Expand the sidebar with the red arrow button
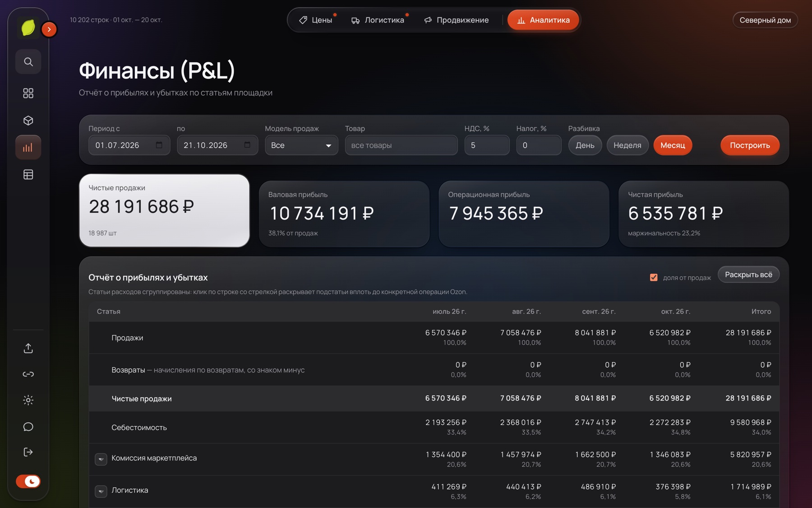Image resolution: width=812 pixels, height=508 pixels. [x=49, y=29]
